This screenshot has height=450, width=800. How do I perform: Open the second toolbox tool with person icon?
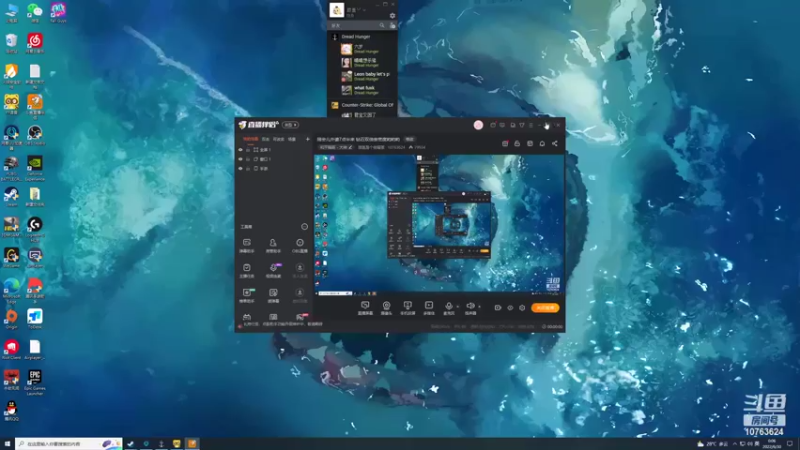(x=273, y=245)
